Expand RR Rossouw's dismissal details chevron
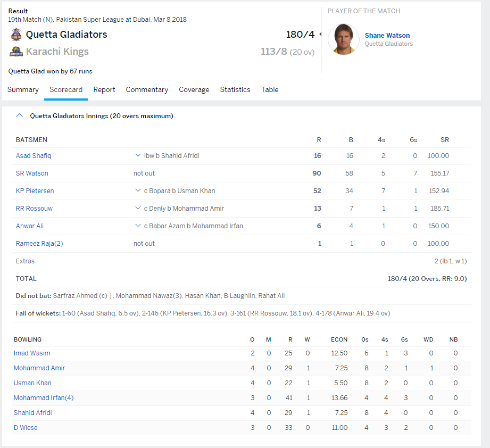Viewport: 490px width, 448px height. pyautogui.click(x=138, y=209)
